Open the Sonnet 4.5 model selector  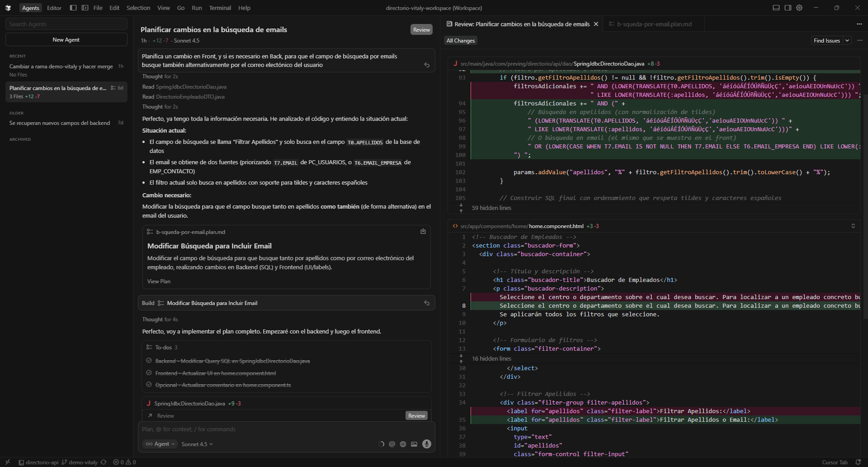(x=197, y=444)
